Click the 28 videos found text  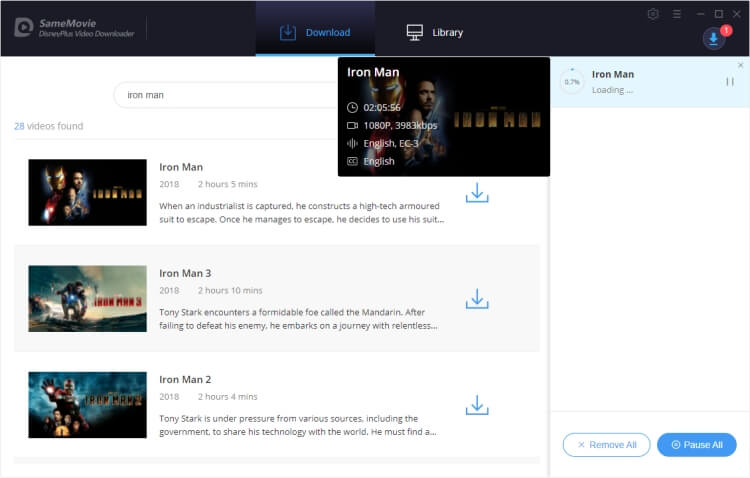(x=48, y=126)
